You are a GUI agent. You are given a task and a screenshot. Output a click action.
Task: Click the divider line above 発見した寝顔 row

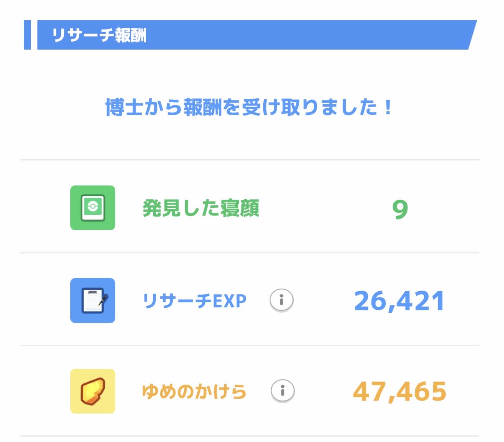(250, 160)
